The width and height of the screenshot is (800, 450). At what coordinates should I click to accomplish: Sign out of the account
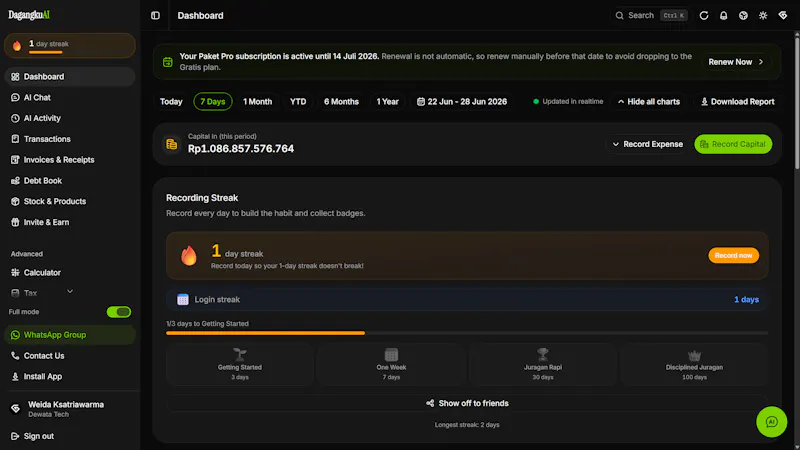pyautogui.click(x=70, y=436)
